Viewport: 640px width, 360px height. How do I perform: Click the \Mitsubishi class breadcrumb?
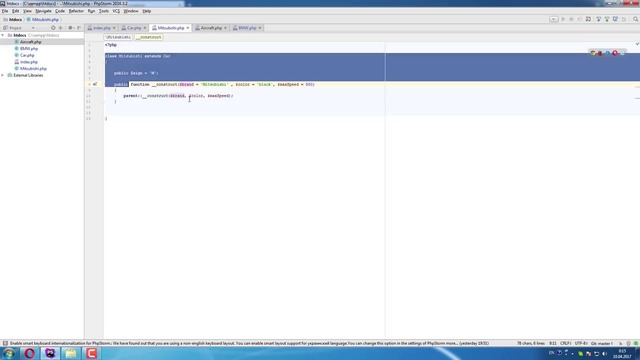(x=118, y=37)
